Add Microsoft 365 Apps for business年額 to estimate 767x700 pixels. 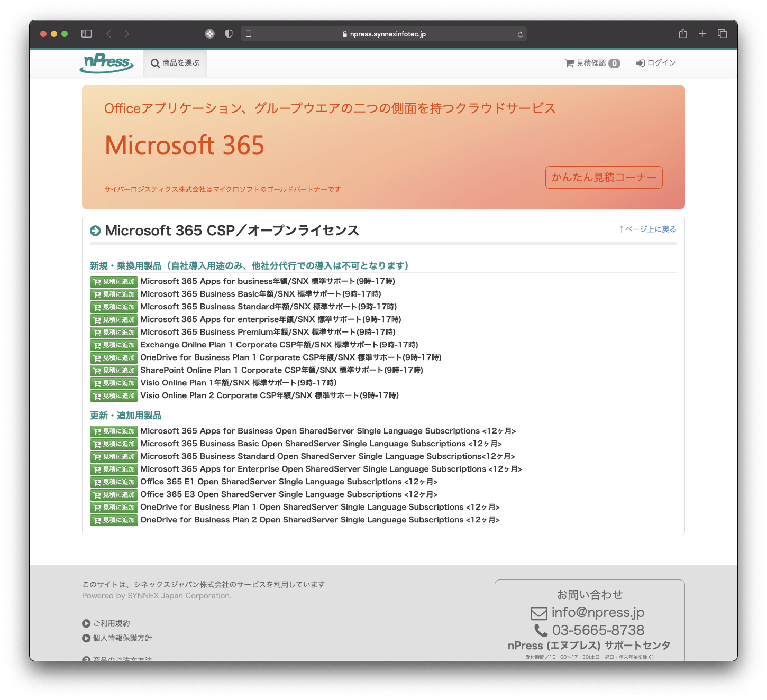click(114, 282)
